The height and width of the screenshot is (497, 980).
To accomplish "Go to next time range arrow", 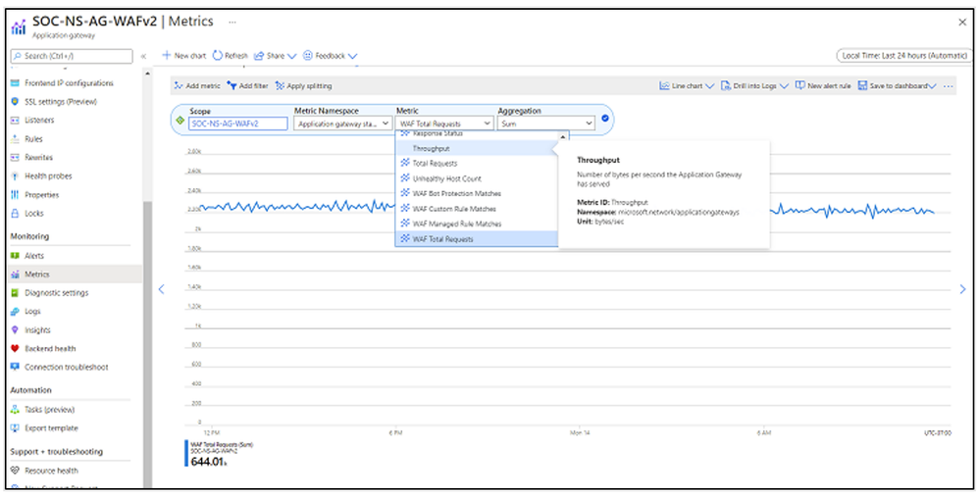I will pos(962,289).
